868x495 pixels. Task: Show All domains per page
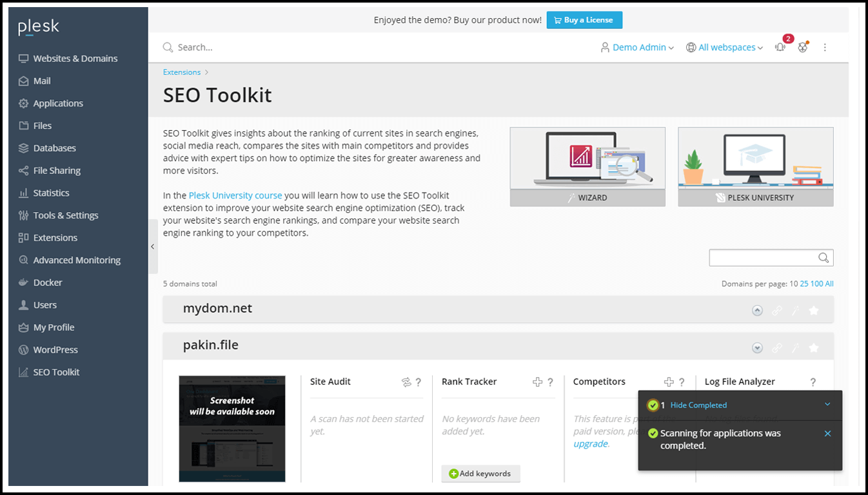(x=829, y=284)
